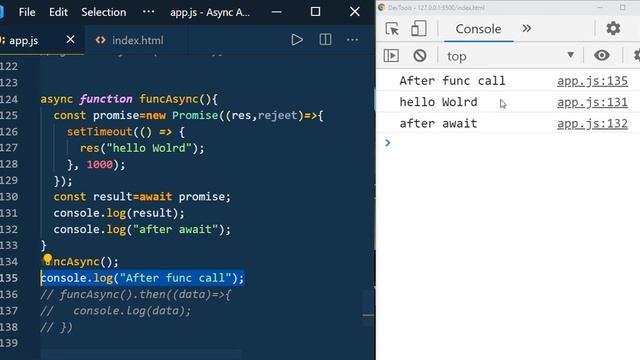Open the editor More Actions ellipsis

(x=352, y=40)
